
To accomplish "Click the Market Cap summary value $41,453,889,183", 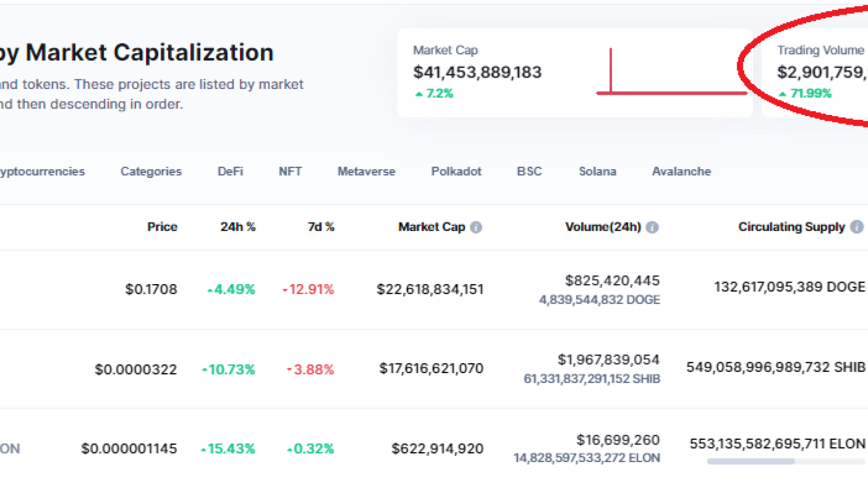I will click(477, 72).
